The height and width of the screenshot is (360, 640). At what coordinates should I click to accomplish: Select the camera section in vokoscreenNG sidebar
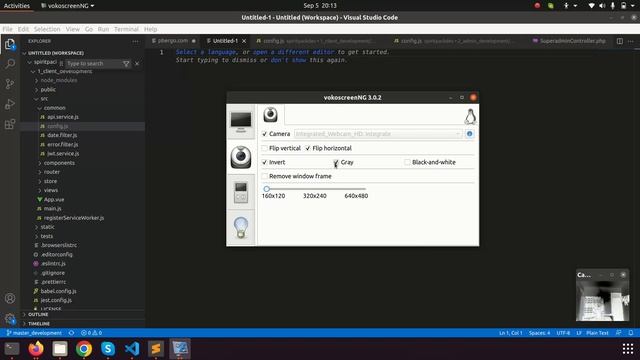coord(241,157)
